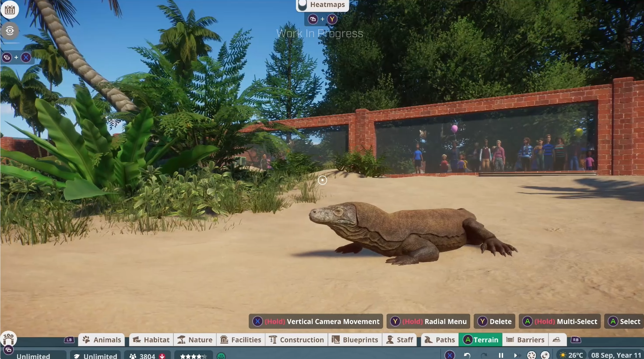The image size is (644, 359).
Task: Click the RB shoulder button indicator
Action: click(x=576, y=340)
